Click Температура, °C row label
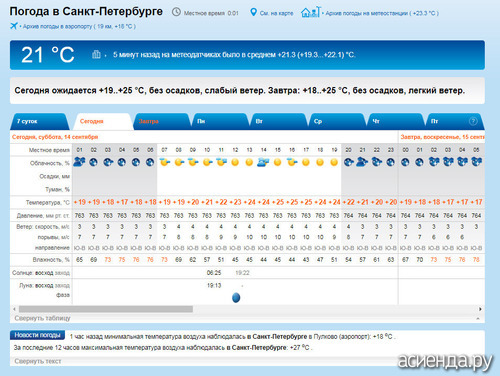The width and height of the screenshot is (500, 376). pyautogui.click(x=48, y=203)
